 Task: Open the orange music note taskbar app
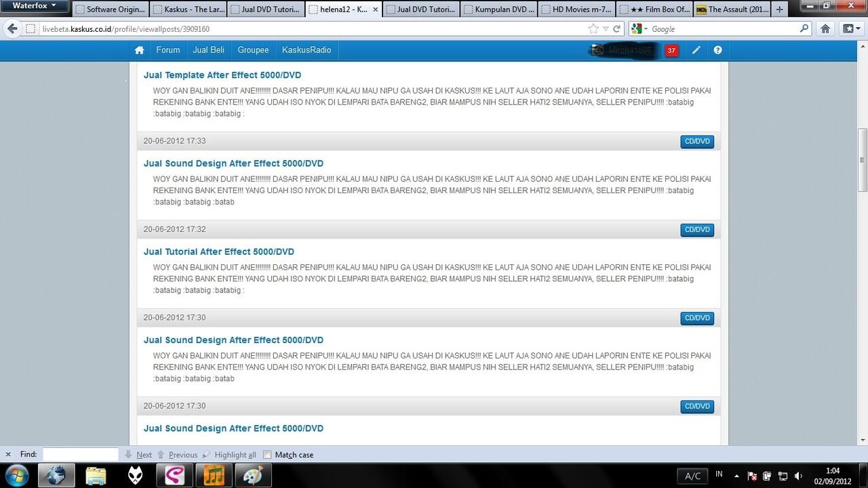pyautogui.click(x=214, y=476)
